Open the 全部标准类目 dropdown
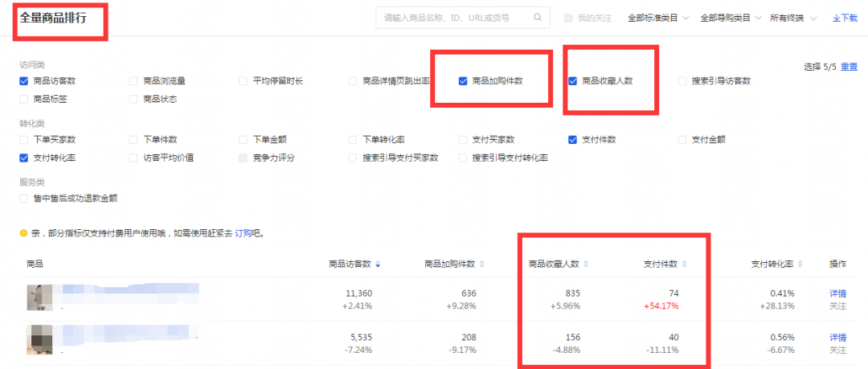Screen dimensions: 868x369 point(657,18)
